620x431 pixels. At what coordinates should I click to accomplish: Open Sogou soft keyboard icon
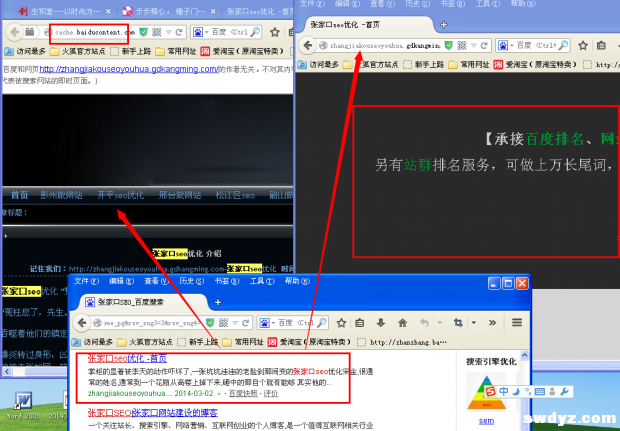click(539, 391)
